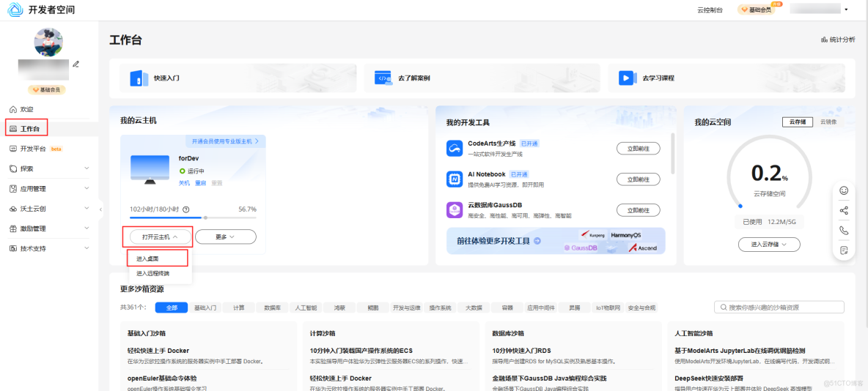Open the 进入云存储 dropdown
Viewport: 868px width, 391px height.
tap(769, 244)
